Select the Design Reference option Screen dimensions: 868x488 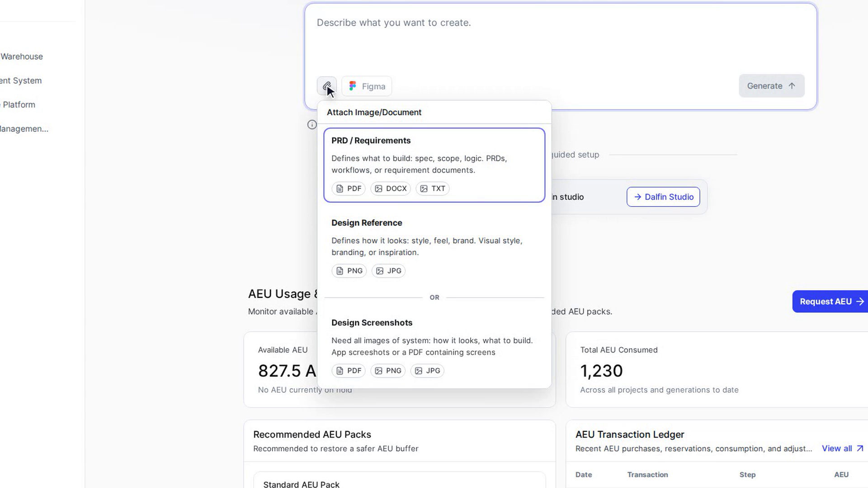434,247
